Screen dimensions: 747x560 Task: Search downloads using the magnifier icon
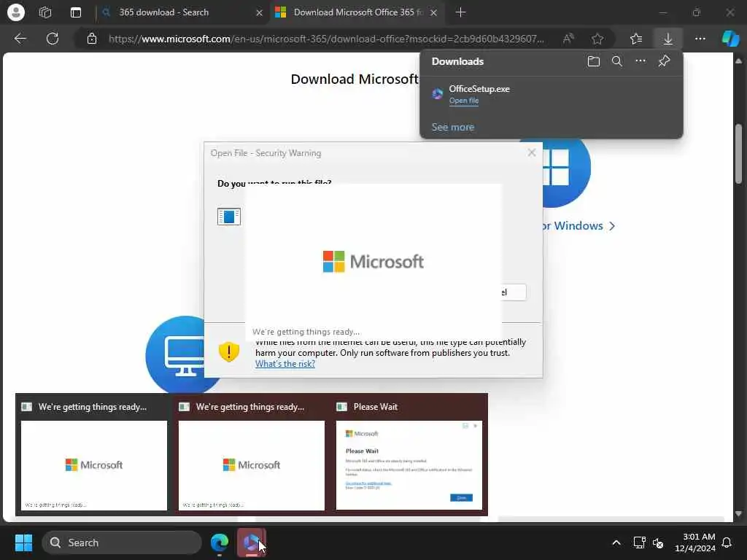pos(617,61)
